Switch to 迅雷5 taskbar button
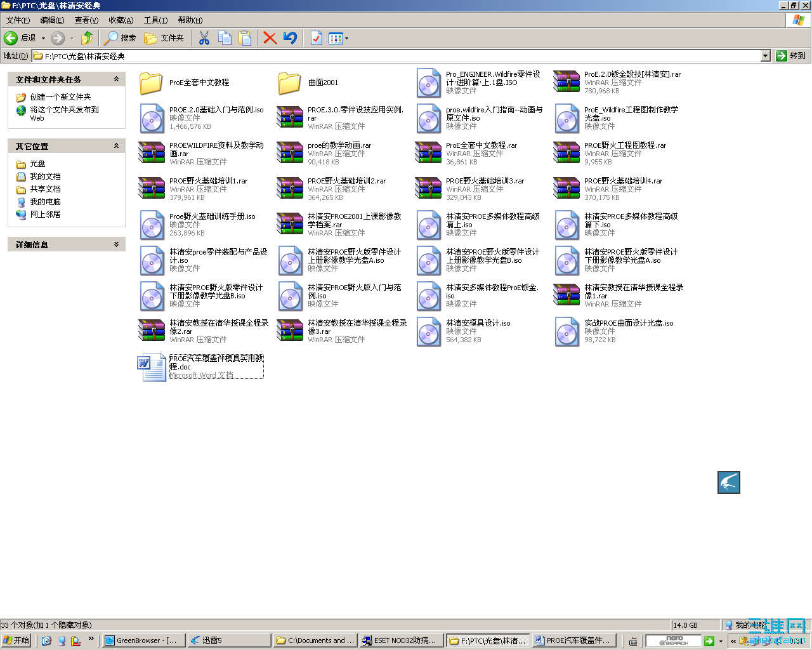 [x=229, y=640]
